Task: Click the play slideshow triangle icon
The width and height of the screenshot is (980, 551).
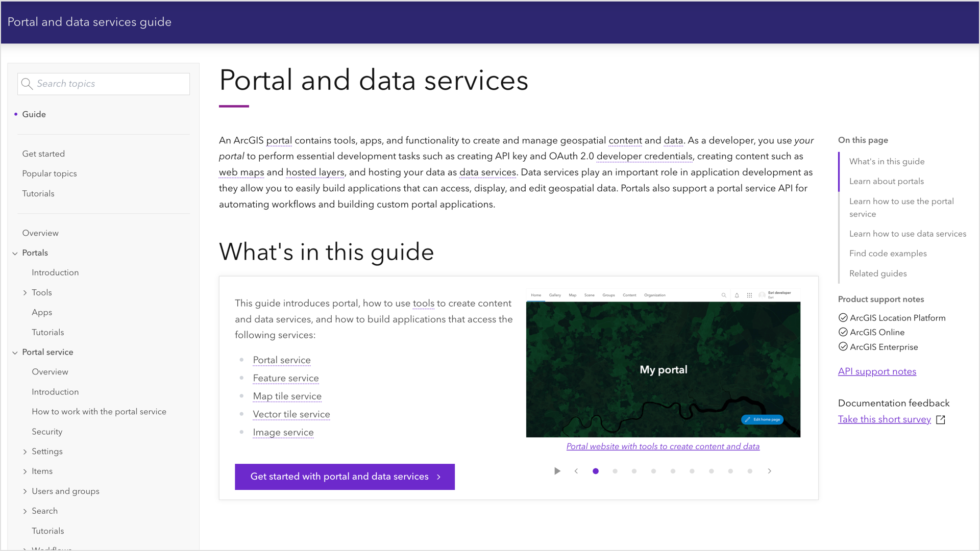Action: (557, 471)
